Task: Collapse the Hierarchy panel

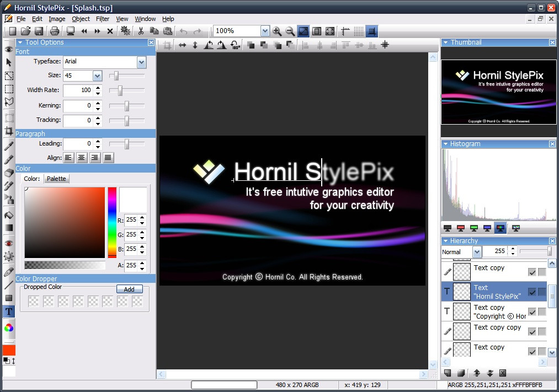Action: pos(445,241)
